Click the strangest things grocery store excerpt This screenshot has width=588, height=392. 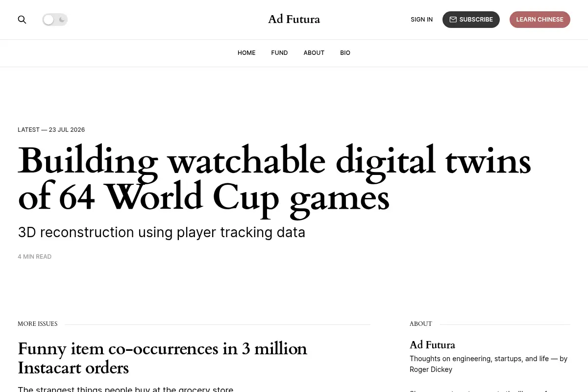(x=125, y=389)
